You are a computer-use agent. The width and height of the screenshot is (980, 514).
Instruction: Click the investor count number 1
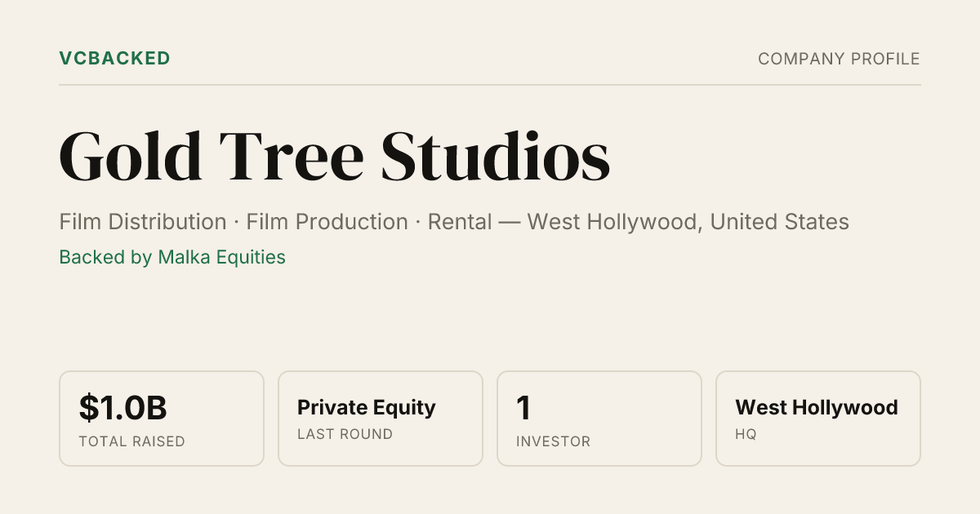pos(524,408)
